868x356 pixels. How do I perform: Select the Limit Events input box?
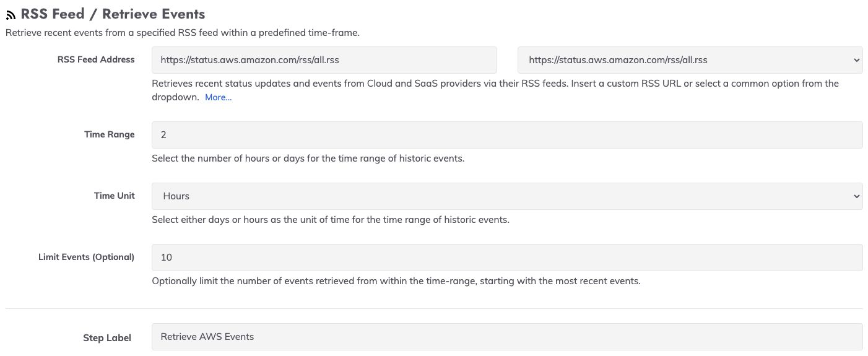[507, 257]
